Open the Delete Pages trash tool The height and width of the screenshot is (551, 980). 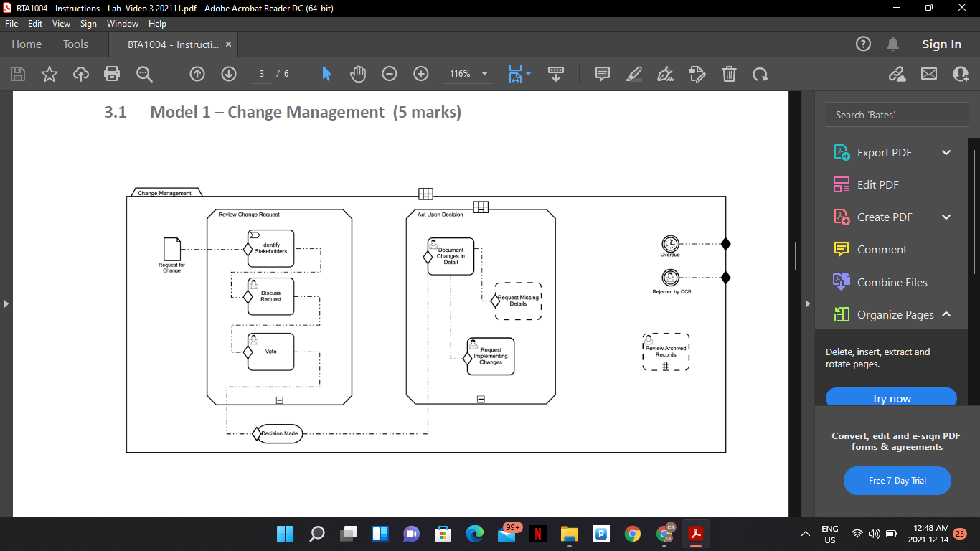pyautogui.click(x=729, y=74)
